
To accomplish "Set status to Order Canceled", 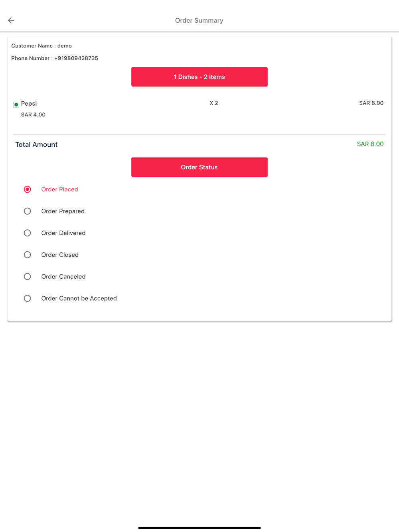I will click(27, 277).
